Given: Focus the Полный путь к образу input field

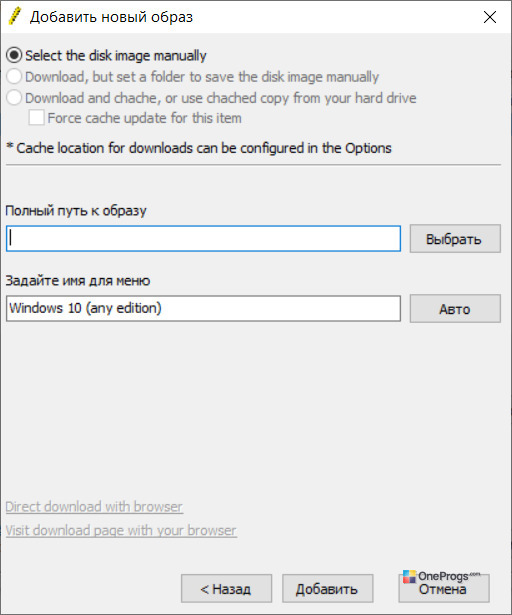Looking at the screenshot, I should tap(203, 238).
